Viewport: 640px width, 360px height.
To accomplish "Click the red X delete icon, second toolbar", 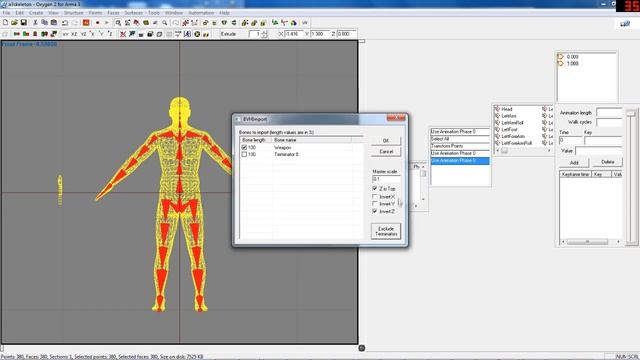I will pos(122,34).
